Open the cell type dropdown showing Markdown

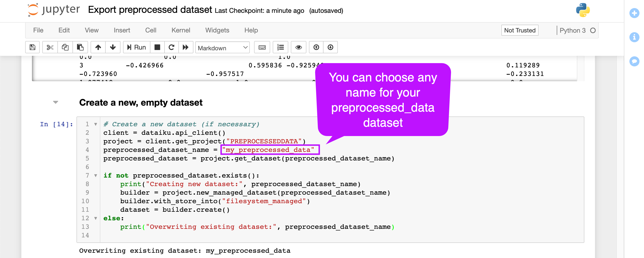tap(222, 48)
